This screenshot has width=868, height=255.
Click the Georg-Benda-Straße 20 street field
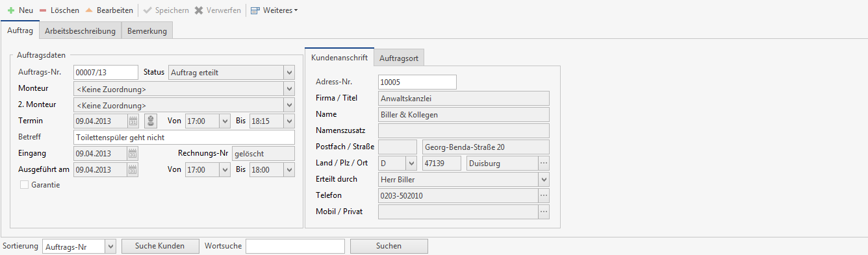[x=486, y=147]
